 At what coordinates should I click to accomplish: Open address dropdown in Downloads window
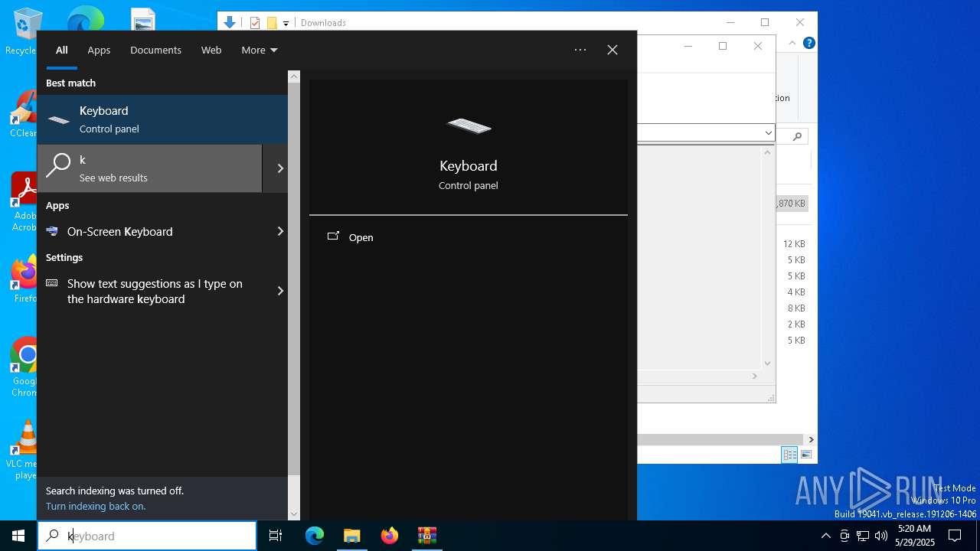click(768, 133)
